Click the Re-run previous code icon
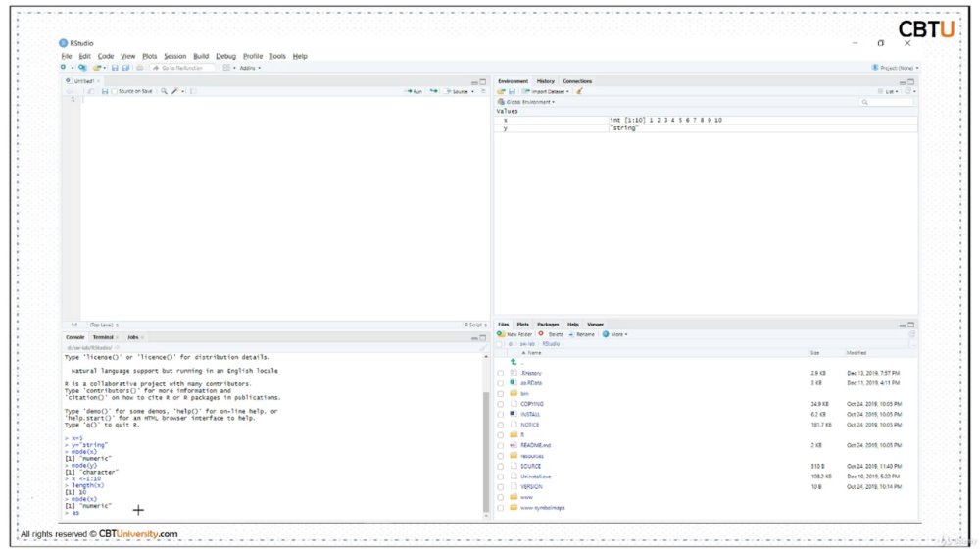Screen dimensions: 980x552 (434, 91)
